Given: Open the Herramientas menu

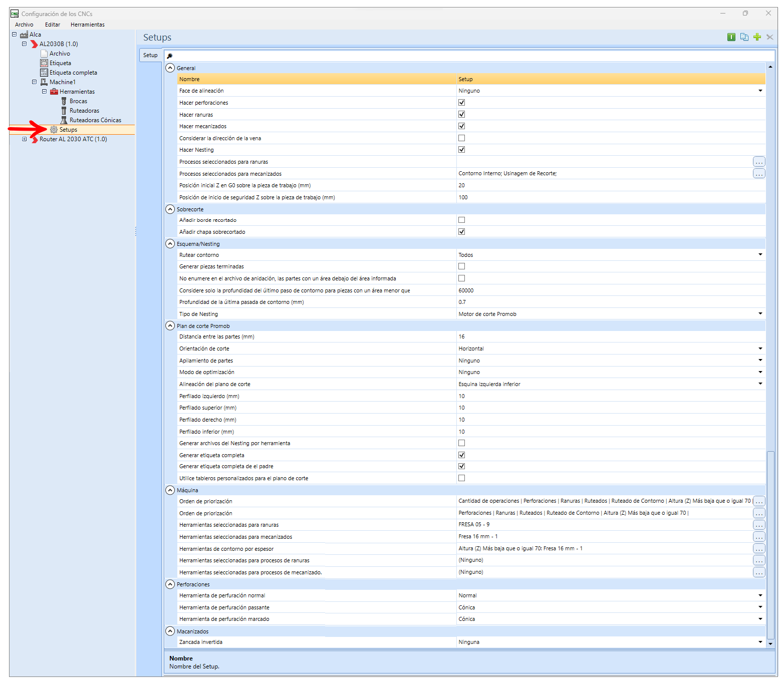Looking at the screenshot, I should coord(88,25).
